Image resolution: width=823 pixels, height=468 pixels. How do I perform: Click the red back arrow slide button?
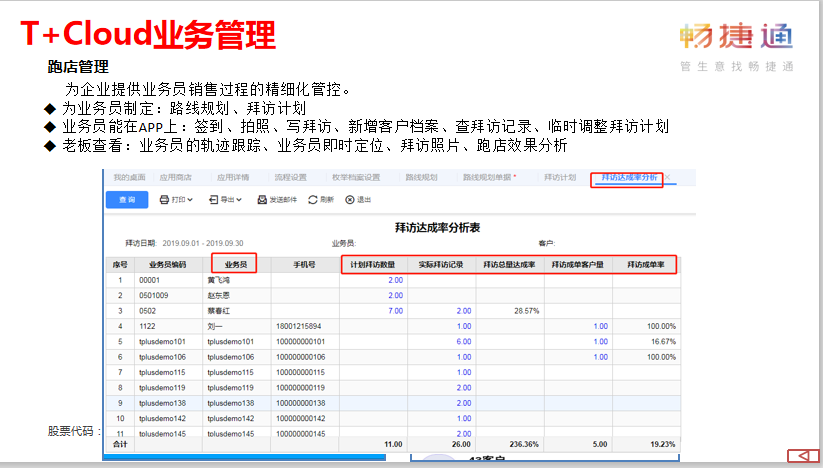coord(803,456)
